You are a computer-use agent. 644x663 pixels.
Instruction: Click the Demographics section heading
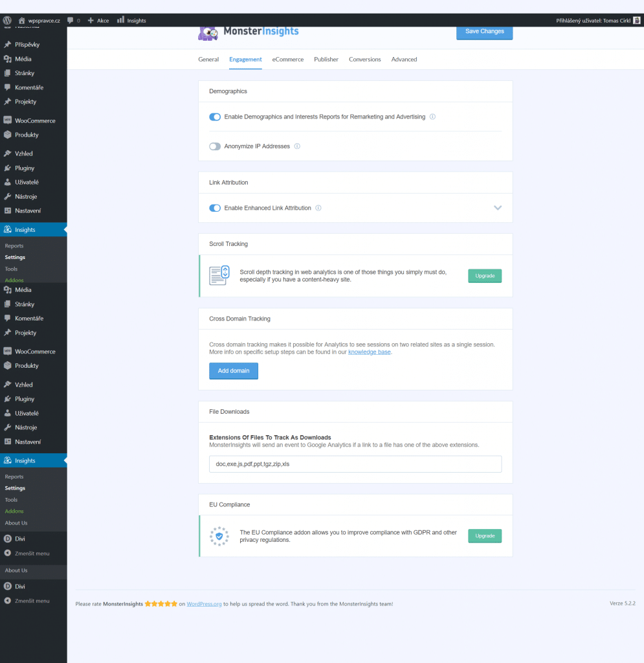[228, 91]
